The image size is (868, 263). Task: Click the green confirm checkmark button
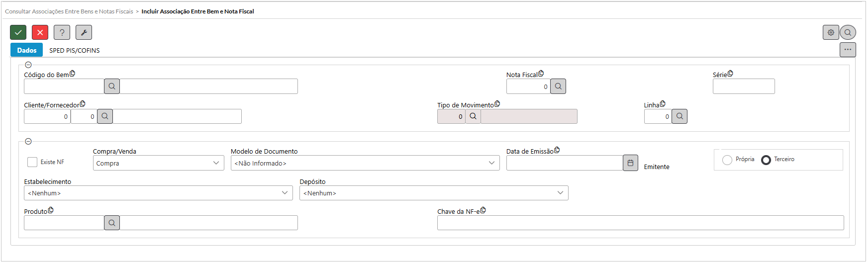18,32
